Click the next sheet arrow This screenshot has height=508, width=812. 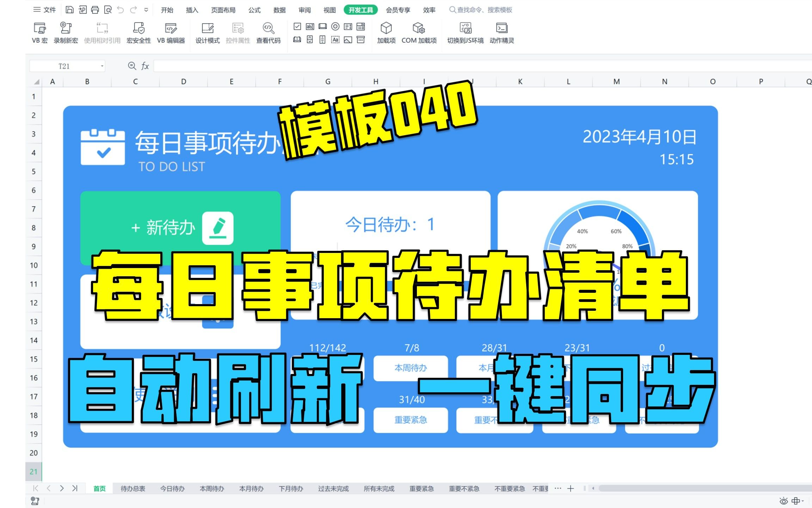[62, 488]
